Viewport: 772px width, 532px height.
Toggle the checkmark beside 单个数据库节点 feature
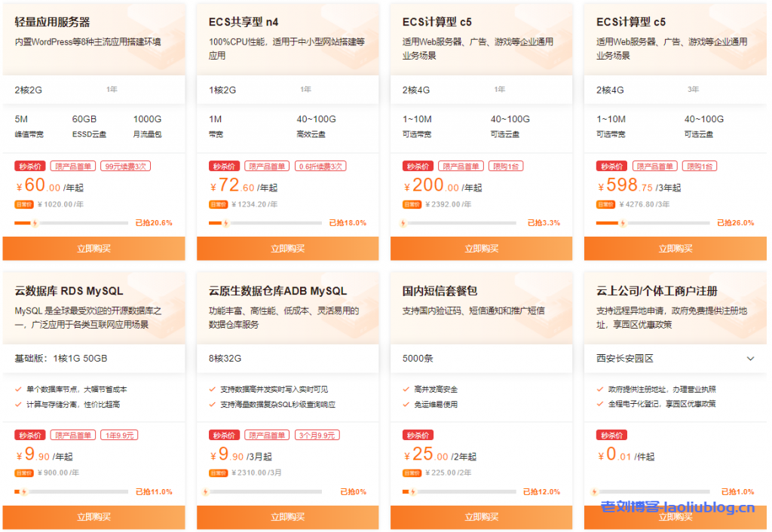(17, 390)
